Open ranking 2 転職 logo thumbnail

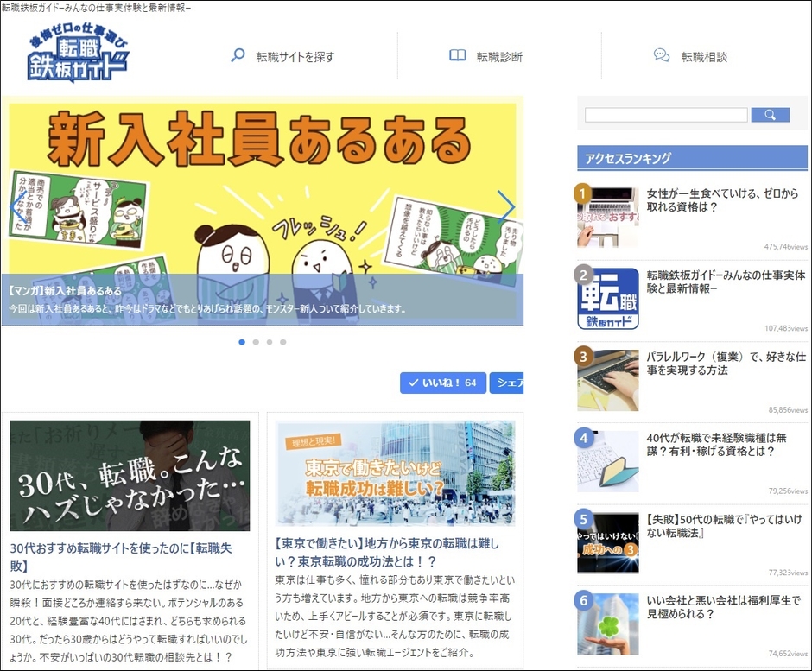point(608,298)
